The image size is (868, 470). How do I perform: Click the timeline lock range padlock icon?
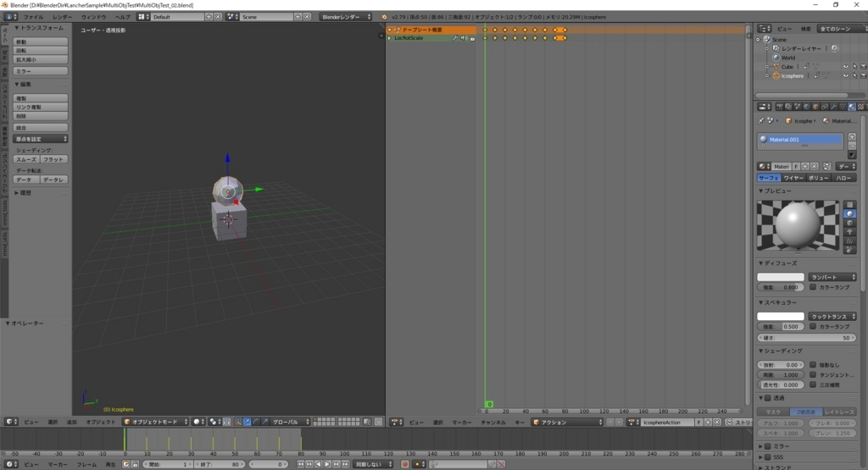[x=135, y=464]
